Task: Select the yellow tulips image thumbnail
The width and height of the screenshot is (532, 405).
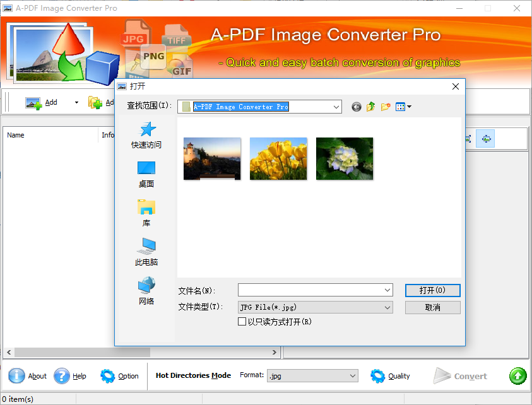Action: click(x=278, y=158)
